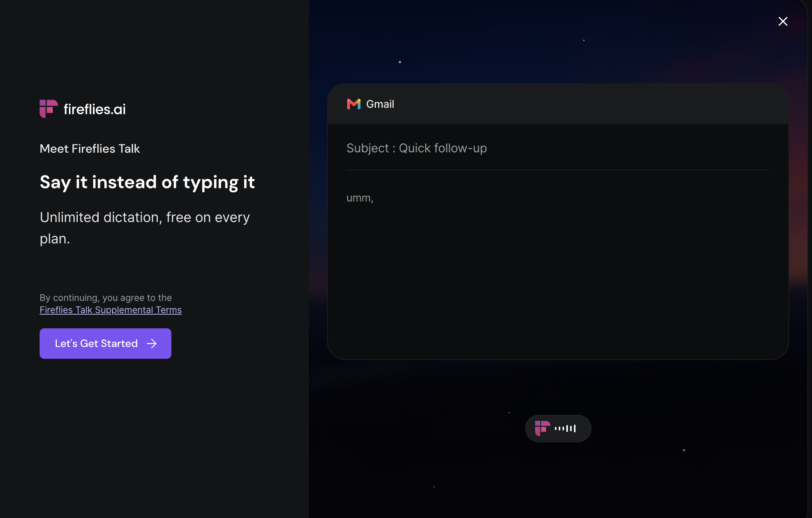Click the Gmail label in card header
The height and width of the screenshot is (518, 812).
click(380, 104)
